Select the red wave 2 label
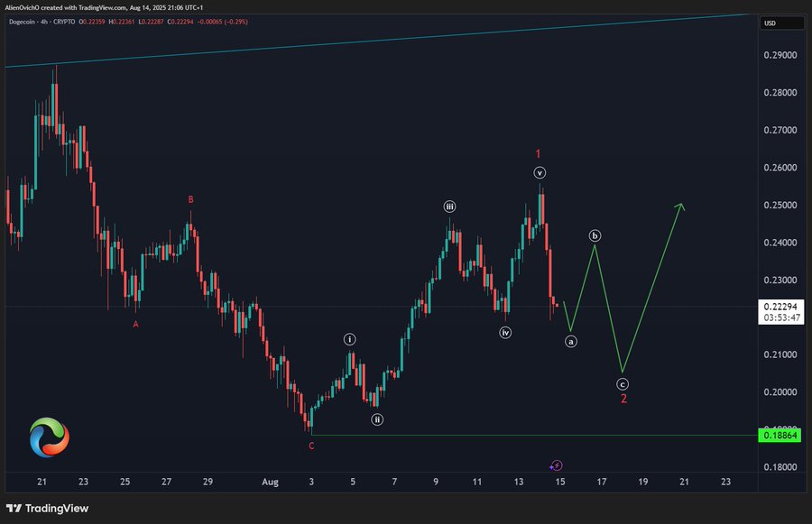 point(623,399)
